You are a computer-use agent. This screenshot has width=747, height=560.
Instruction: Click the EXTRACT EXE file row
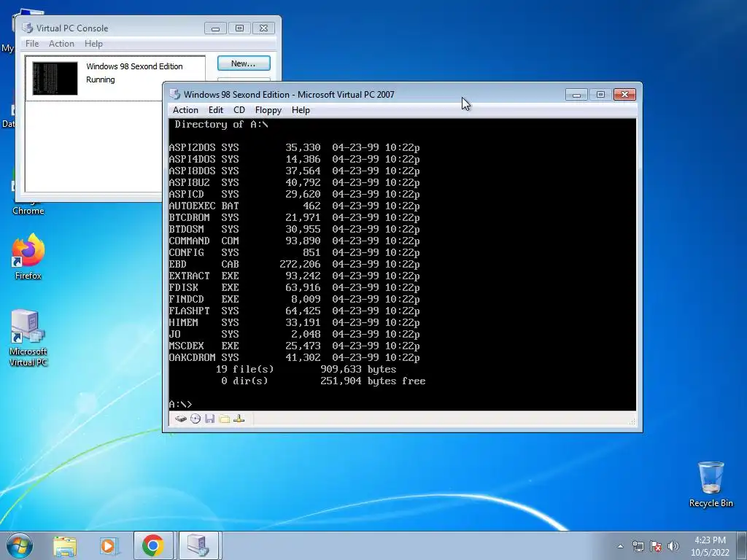[294, 276]
